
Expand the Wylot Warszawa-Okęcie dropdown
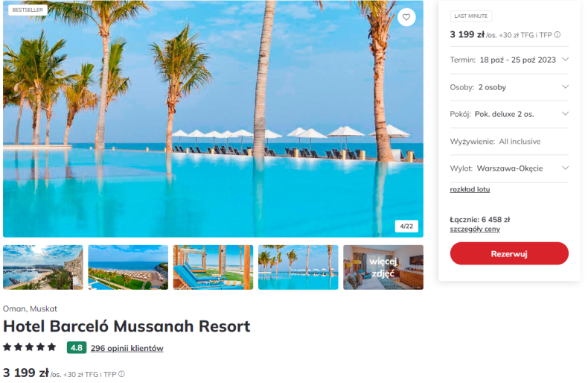[x=509, y=168]
